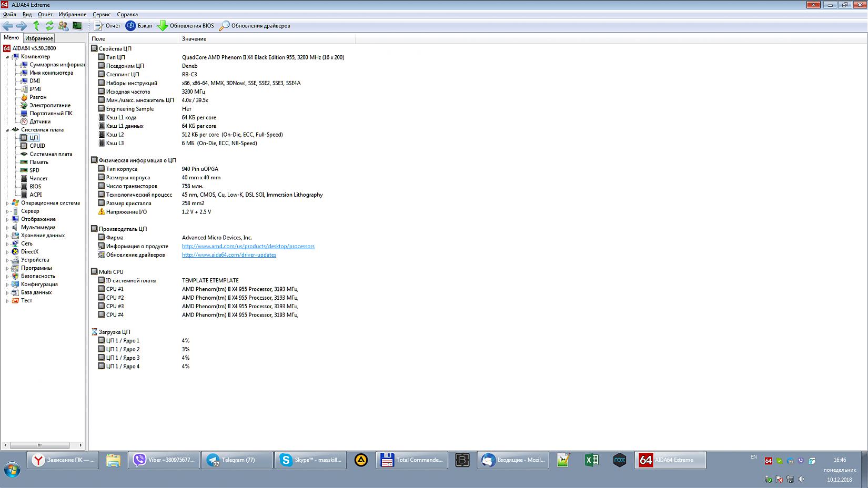The height and width of the screenshot is (488, 868).
Task: Expand the Операционная система tree node
Action: pyautogui.click(x=7, y=203)
